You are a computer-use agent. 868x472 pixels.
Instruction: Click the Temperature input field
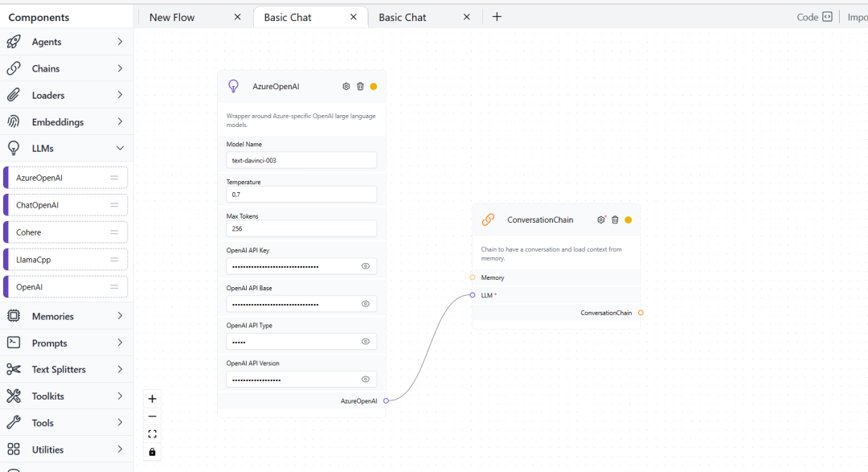[301, 195]
